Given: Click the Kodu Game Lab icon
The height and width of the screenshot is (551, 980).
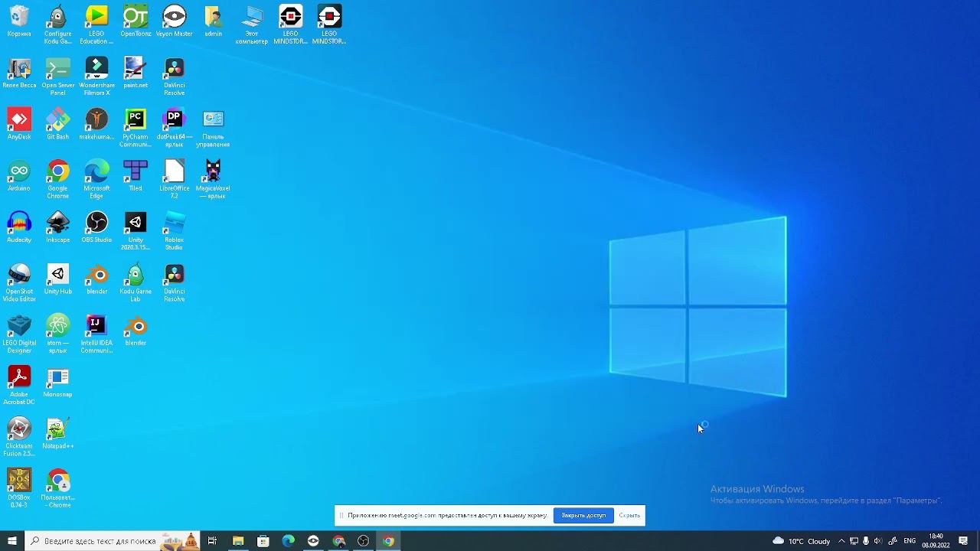Looking at the screenshot, I should [x=136, y=281].
